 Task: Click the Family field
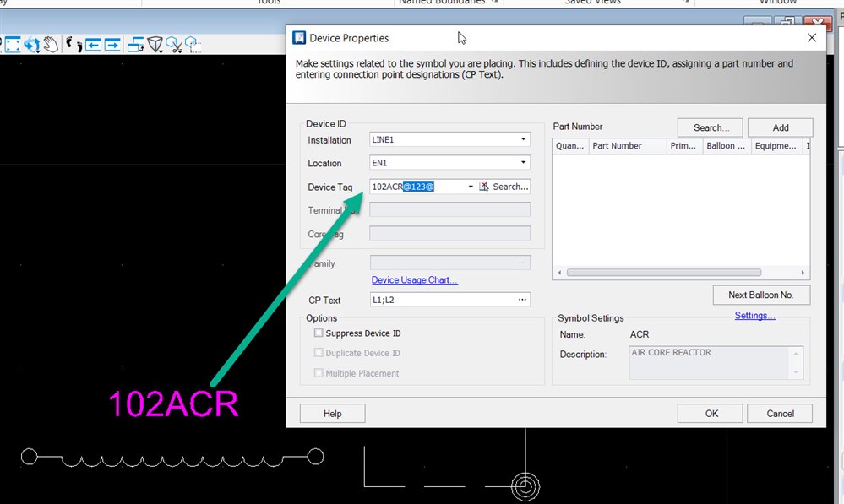pyautogui.click(x=450, y=263)
